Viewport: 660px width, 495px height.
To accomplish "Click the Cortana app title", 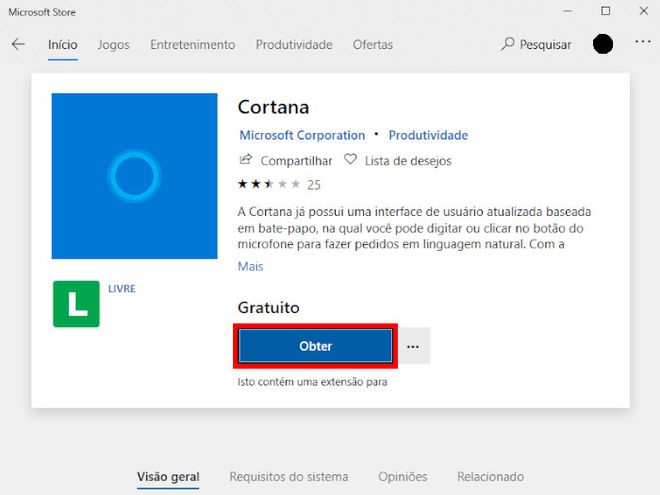I will tap(274, 107).
